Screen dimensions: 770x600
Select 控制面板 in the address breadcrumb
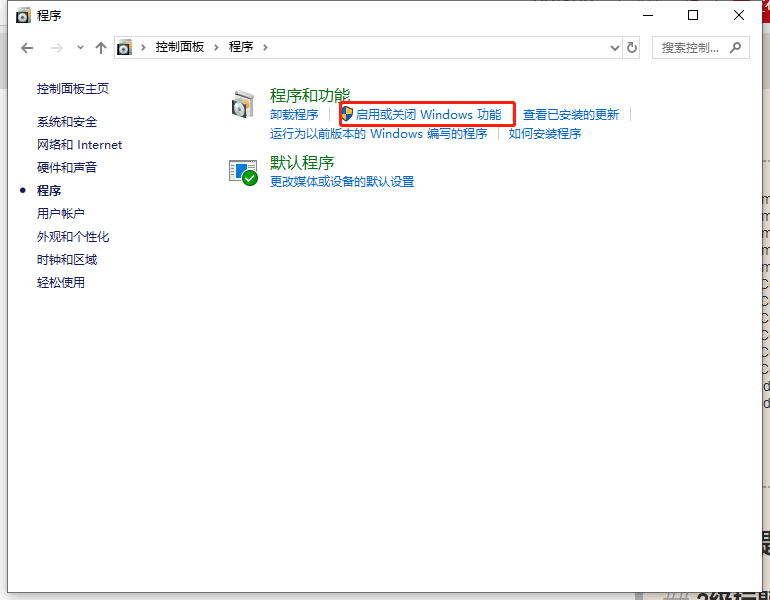click(x=180, y=47)
